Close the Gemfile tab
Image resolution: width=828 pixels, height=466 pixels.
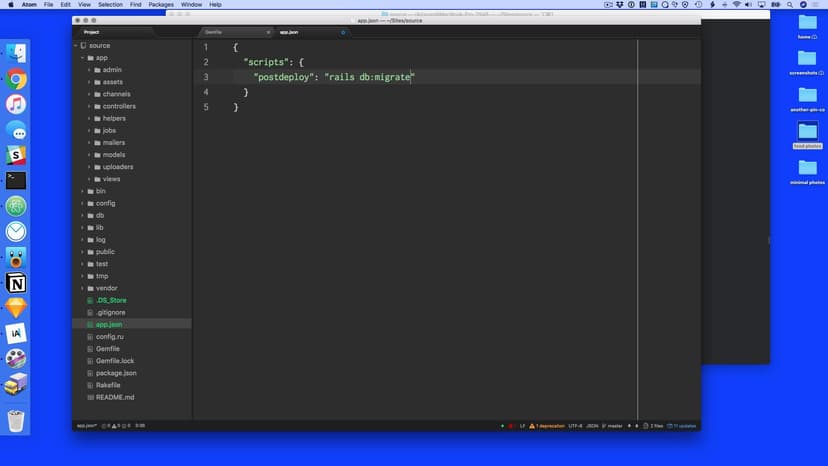point(268,32)
